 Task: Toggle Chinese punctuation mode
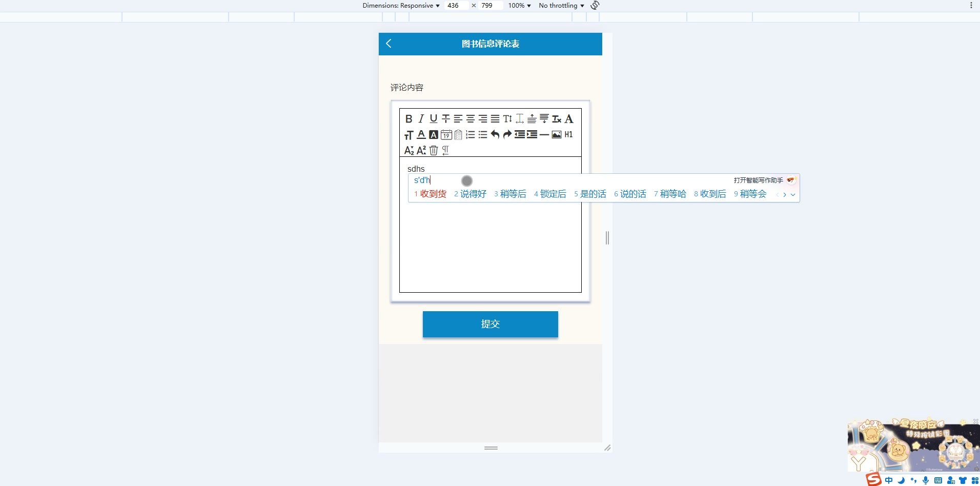(913, 480)
